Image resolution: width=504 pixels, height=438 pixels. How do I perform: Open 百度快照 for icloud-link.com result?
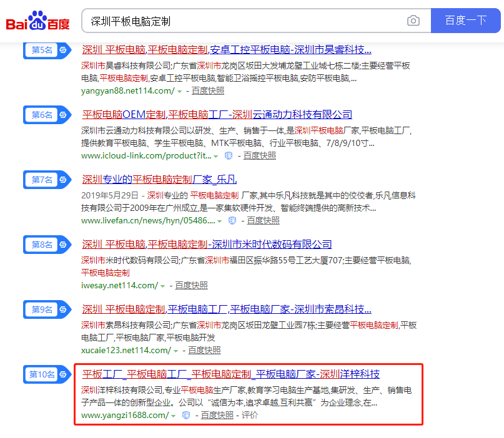pyautogui.click(x=260, y=156)
